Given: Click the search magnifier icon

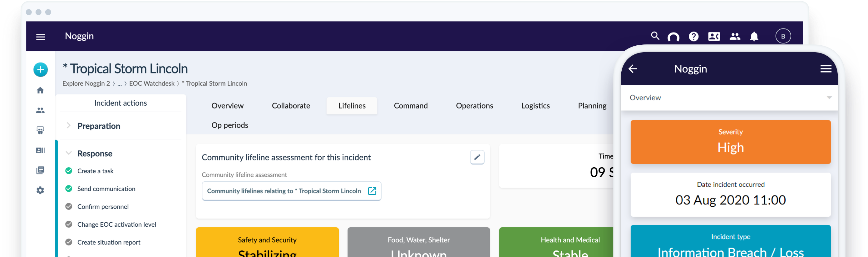Looking at the screenshot, I should tap(655, 36).
